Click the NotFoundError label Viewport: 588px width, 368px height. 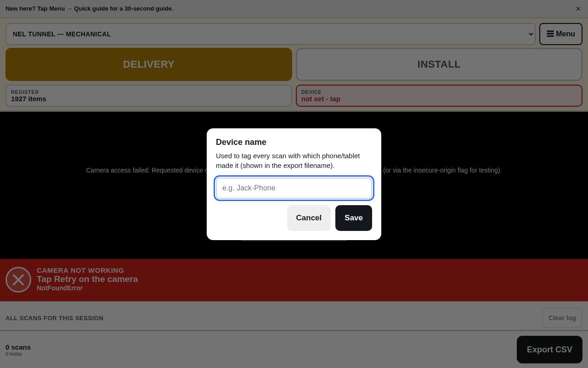tap(60, 288)
